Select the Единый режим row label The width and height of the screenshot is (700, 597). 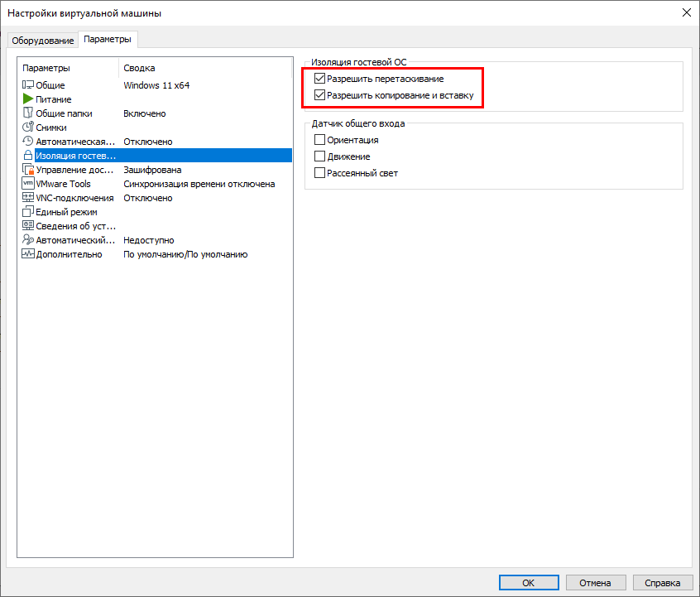[66, 212]
